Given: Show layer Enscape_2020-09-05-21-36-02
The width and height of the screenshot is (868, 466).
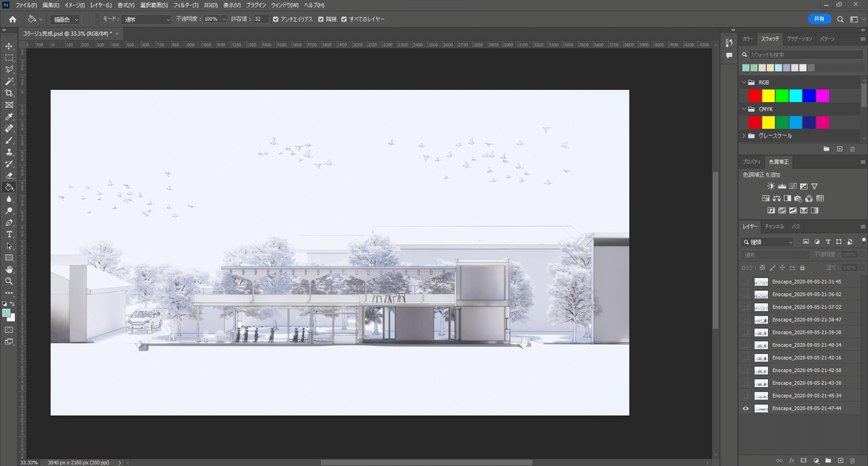Looking at the screenshot, I should point(746,295).
